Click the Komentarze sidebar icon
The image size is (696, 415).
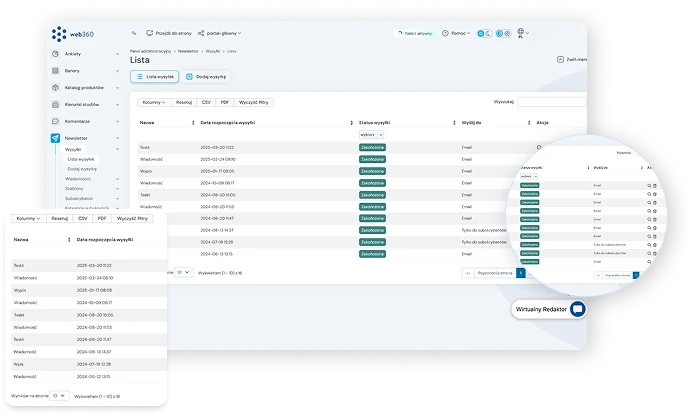coord(57,121)
